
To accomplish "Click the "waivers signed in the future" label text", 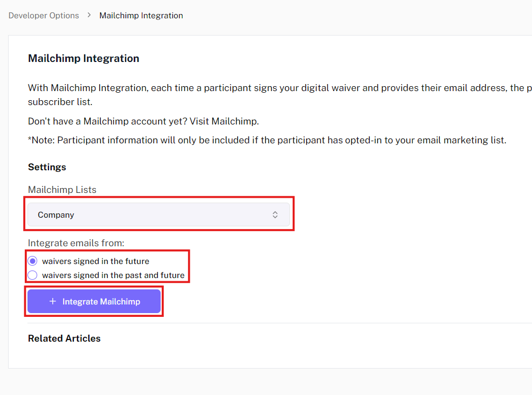I will click(x=95, y=261).
